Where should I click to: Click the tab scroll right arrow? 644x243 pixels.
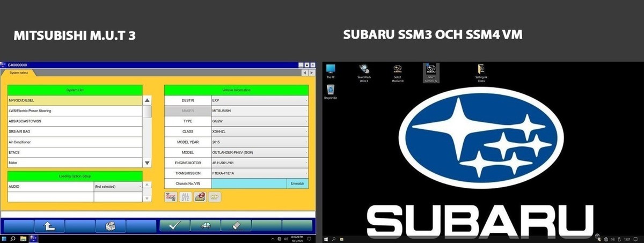coord(311,72)
